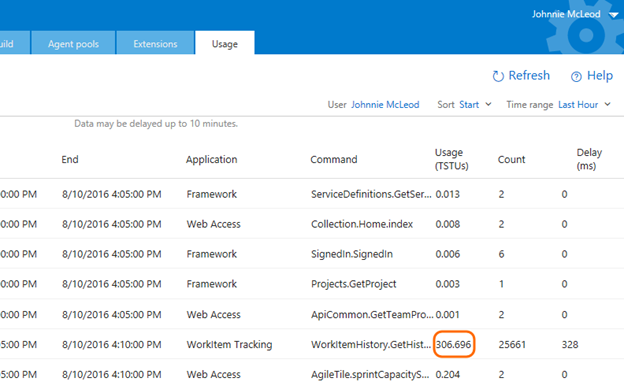
Task: Select the Usage tab
Action: pos(225,43)
